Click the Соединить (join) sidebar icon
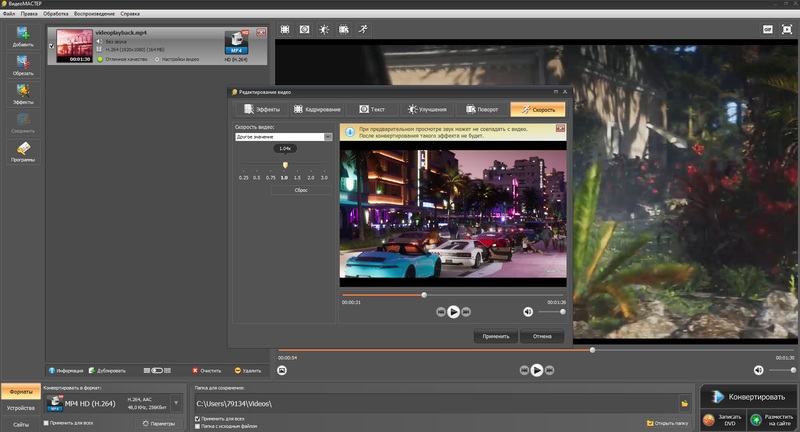 pyautogui.click(x=23, y=123)
